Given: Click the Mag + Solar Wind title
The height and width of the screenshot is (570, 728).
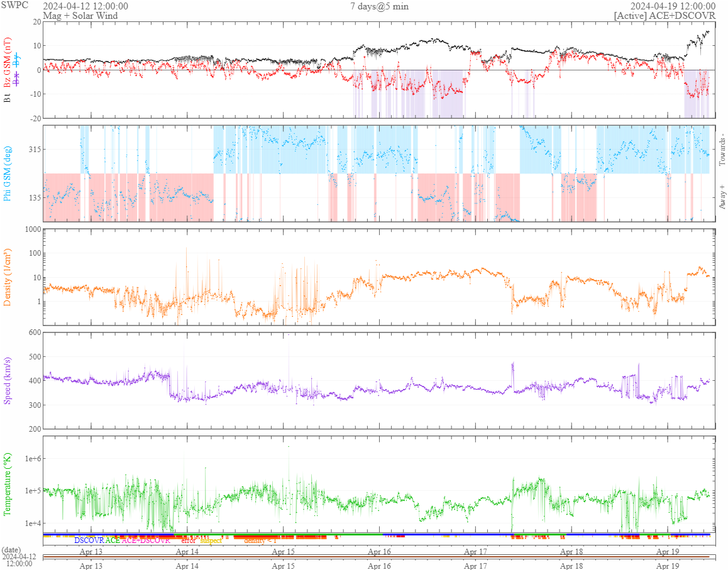Looking at the screenshot, I should [80, 15].
